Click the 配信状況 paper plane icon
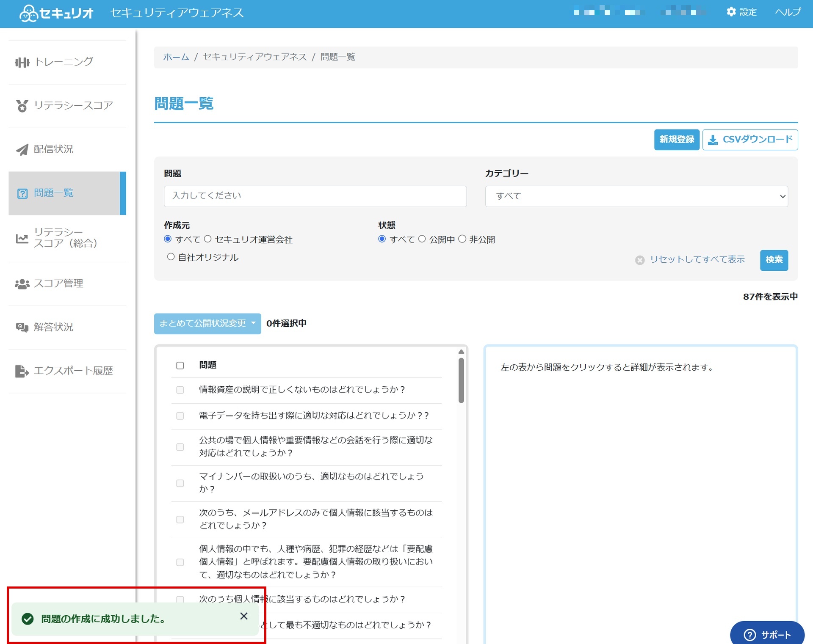 [22, 149]
